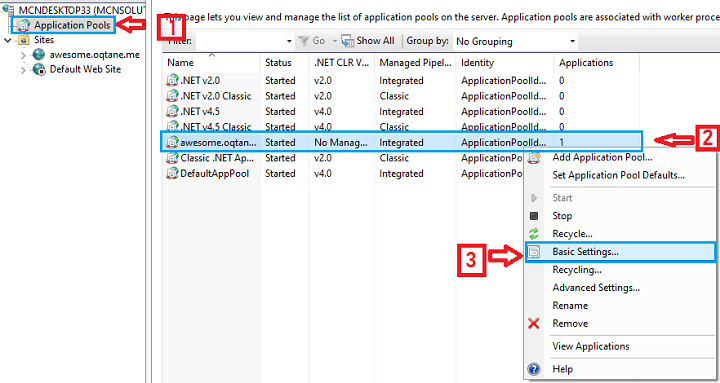
Task: Sort by .NET CLR Version column header
Action: 341,63
